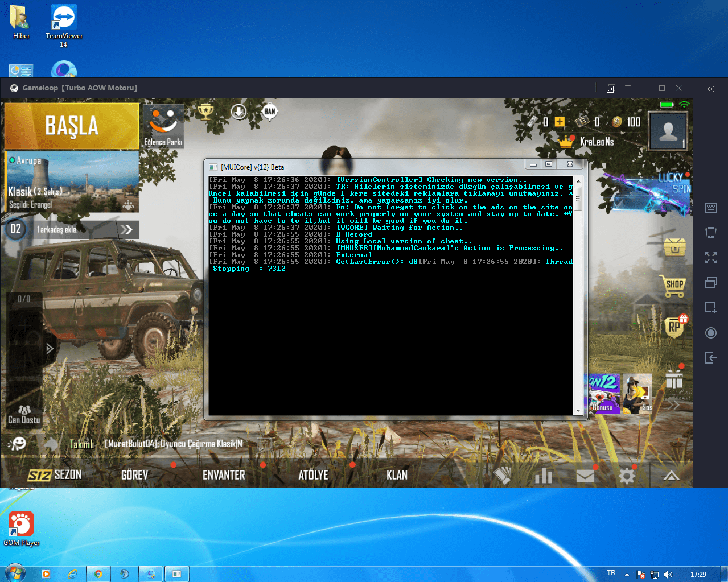The height and width of the screenshot is (582, 728).
Task: Click the emoji face chat icon
Action: 18,443
